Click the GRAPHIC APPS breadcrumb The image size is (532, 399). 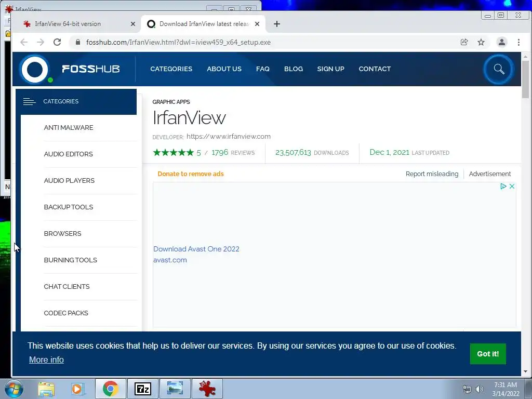tap(171, 102)
